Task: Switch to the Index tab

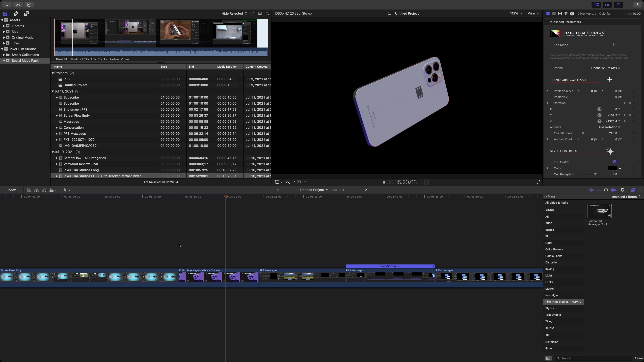Action: (12, 190)
